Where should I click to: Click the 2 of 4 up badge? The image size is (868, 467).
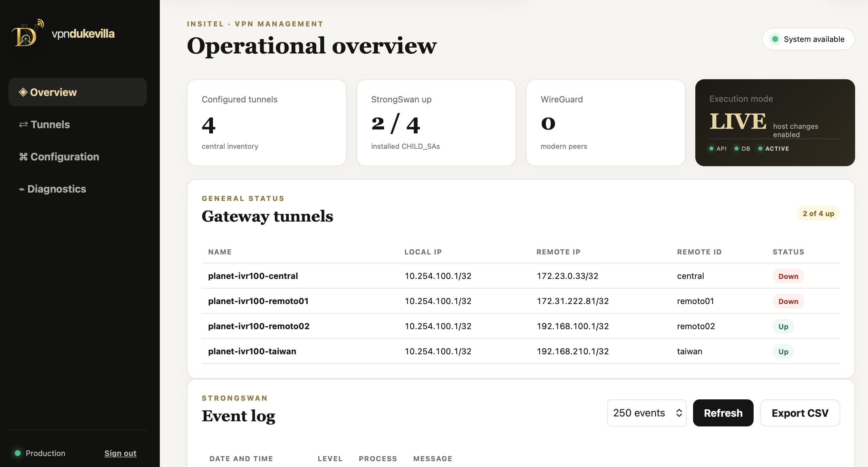point(818,214)
